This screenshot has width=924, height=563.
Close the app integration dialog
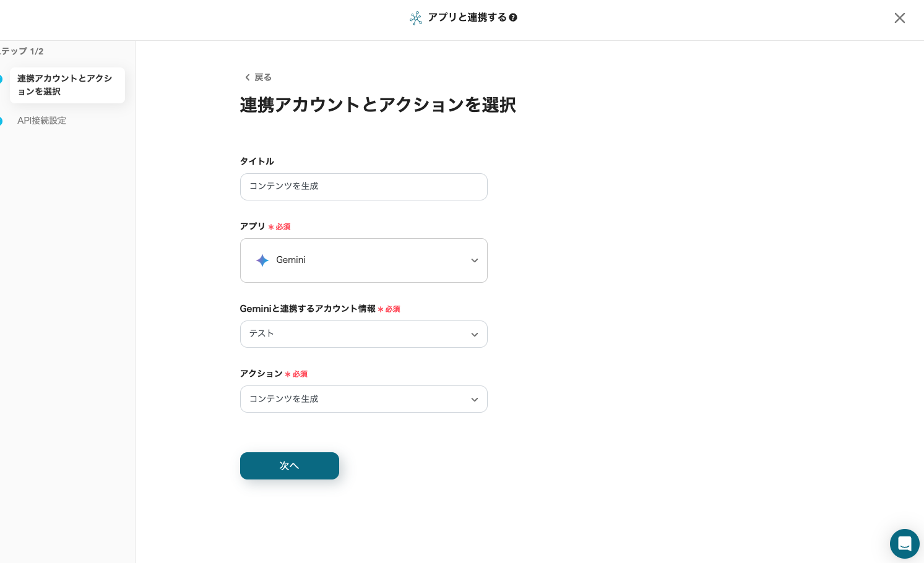899,18
